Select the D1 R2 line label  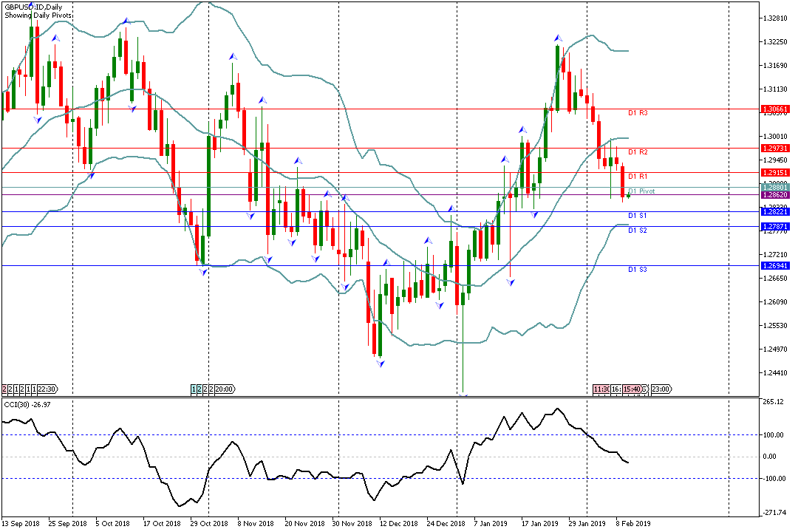point(638,152)
